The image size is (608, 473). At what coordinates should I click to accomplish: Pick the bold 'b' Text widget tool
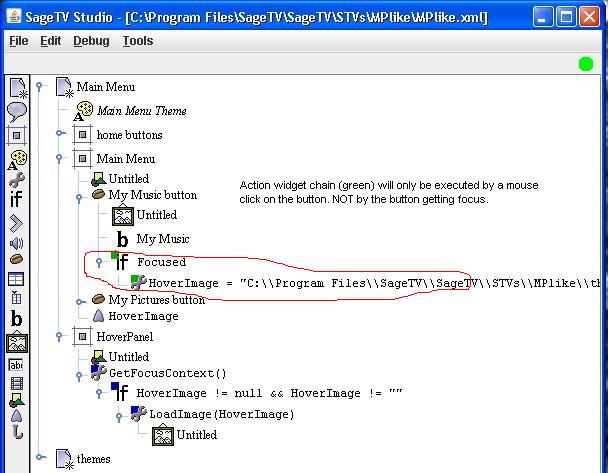click(16, 320)
